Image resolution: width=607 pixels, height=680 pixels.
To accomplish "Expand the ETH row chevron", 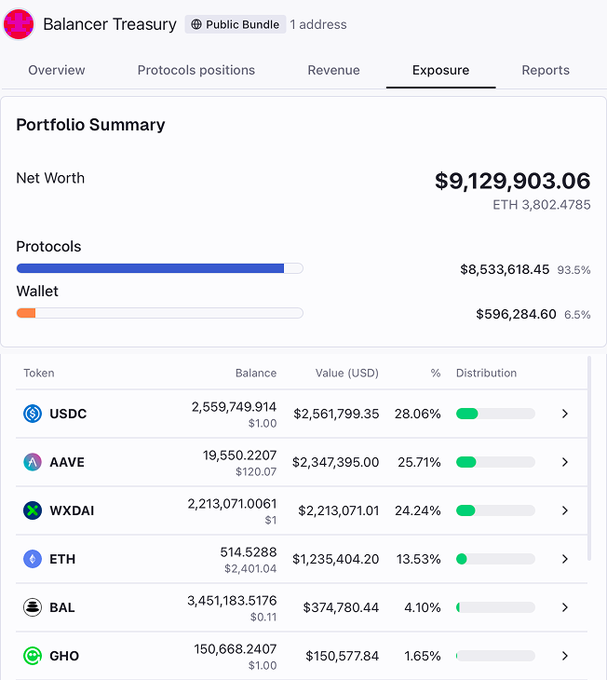I will 565,559.
